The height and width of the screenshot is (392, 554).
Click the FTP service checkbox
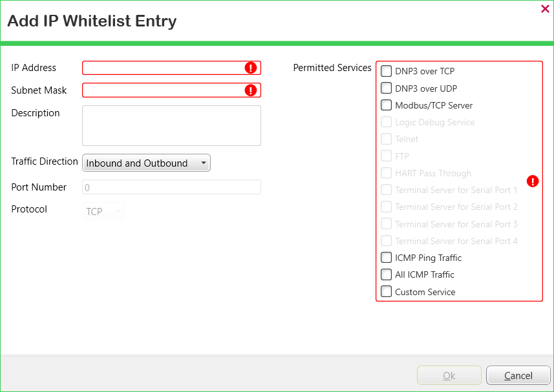click(x=387, y=156)
